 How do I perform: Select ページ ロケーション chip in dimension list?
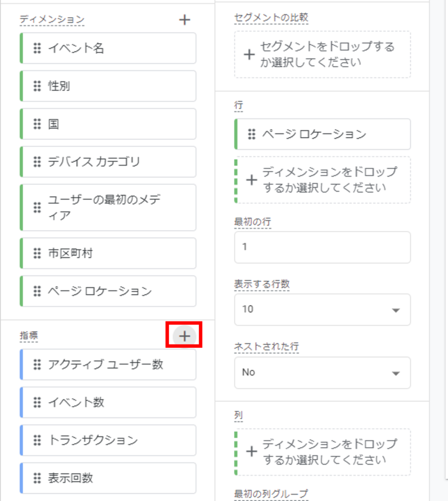(108, 291)
